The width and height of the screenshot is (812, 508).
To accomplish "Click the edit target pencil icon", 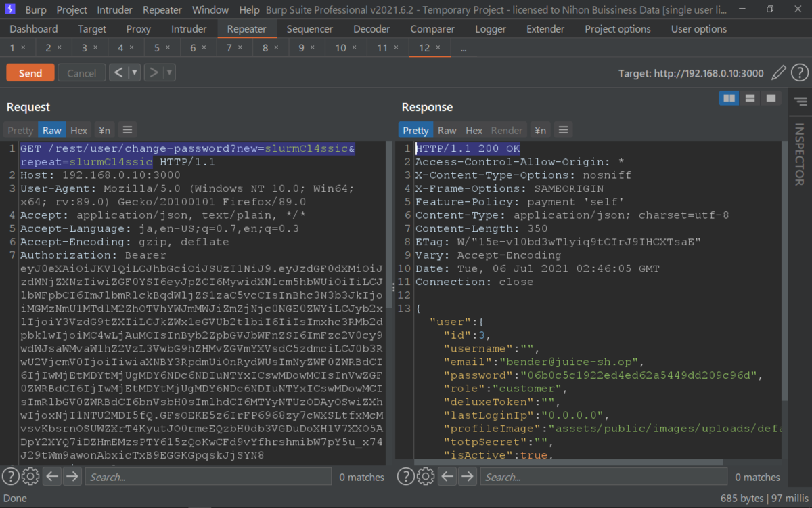I will coord(779,72).
